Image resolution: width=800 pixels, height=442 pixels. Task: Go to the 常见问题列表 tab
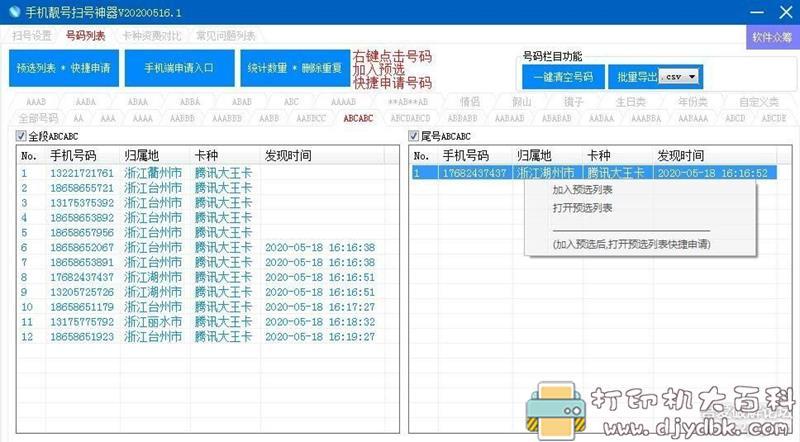[x=226, y=36]
